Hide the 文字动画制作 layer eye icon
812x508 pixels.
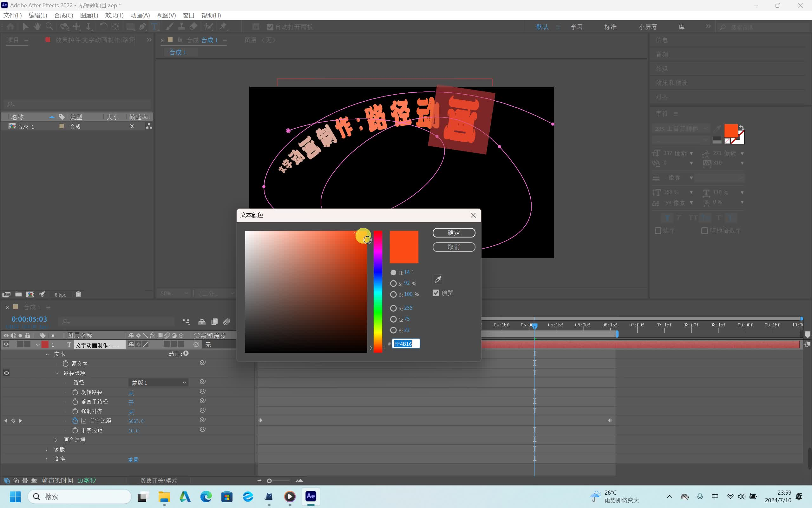coord(6,344)
